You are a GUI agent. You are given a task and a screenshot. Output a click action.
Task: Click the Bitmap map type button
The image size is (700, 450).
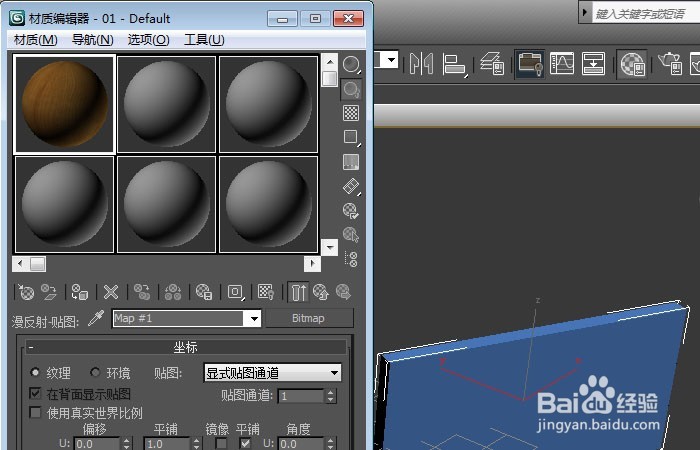tap(309, 318)
